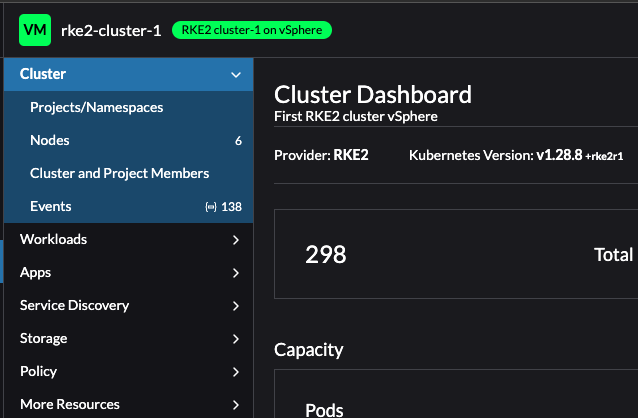Click the 138 events count
The height and width of the screenshot is (418, 638).
point(232,207)
